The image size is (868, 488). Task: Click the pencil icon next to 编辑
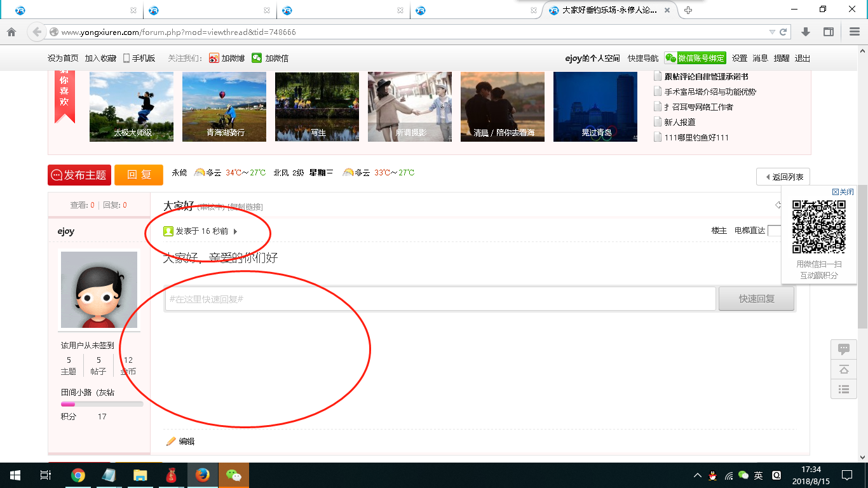(x=170, y=441)
